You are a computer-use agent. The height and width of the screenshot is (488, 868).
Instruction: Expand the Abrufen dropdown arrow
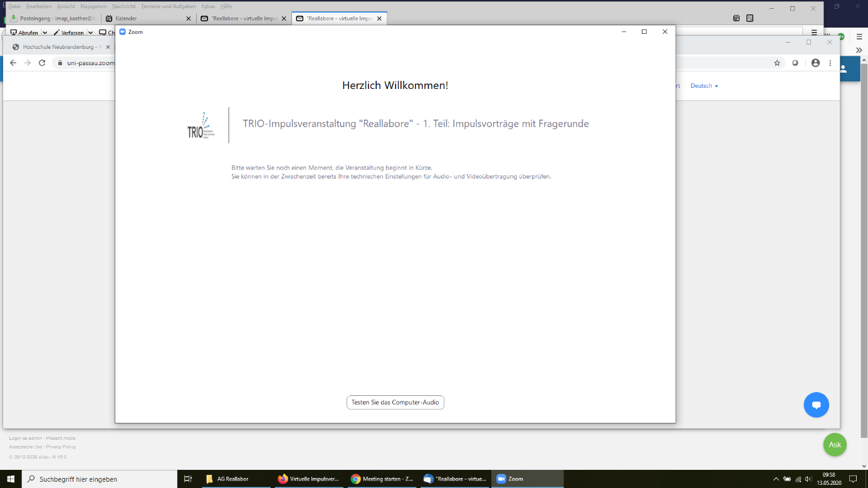(x=44, y=33)
